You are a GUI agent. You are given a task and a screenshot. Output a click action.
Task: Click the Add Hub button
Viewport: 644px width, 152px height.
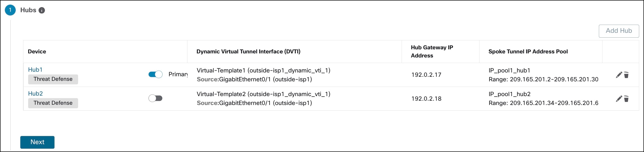[619, 31]
